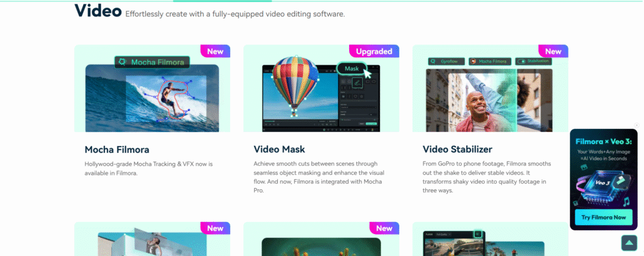Click the 'Video' section heading
Image resolution: width=644 pixels, height=256 pixels.
click(98, 11)
